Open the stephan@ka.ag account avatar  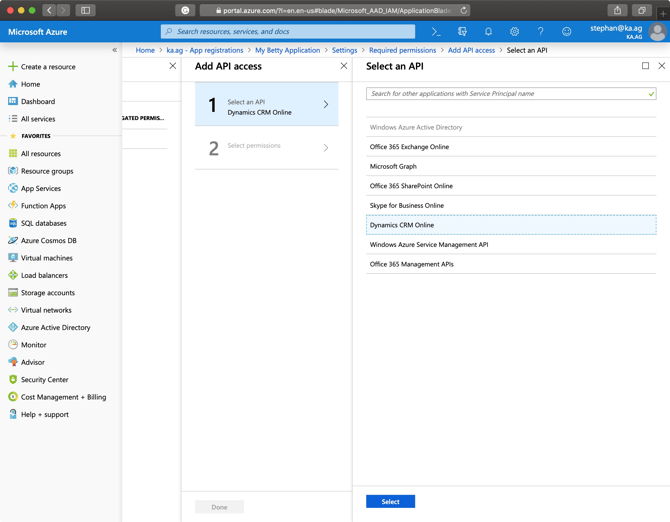[658, 32]
